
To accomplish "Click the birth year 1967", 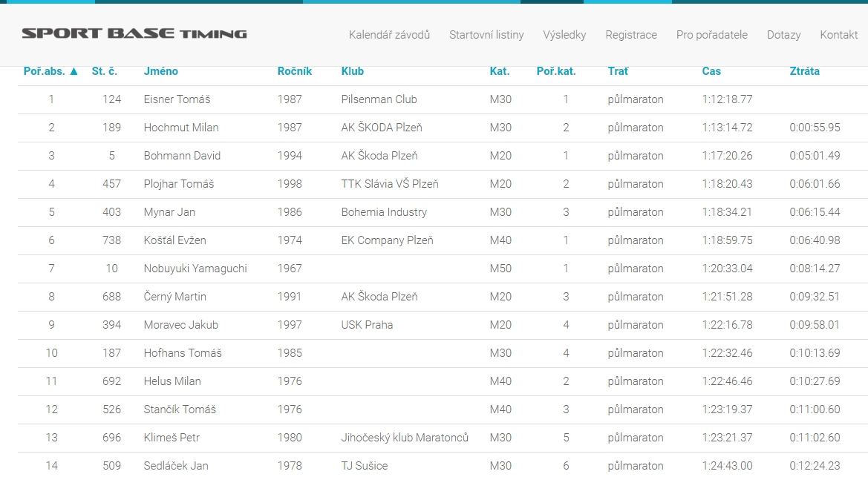I will point(290,269).
